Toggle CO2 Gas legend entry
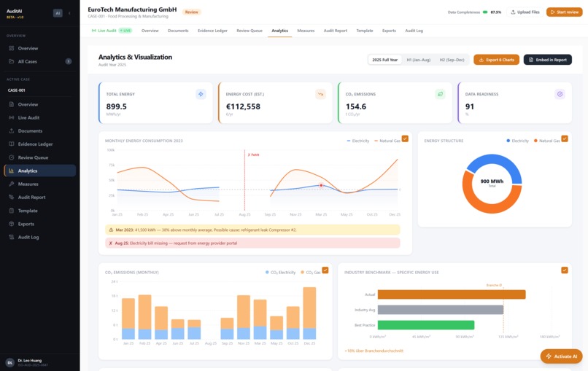This screenshot has width=588, height=371. [311, 273]
